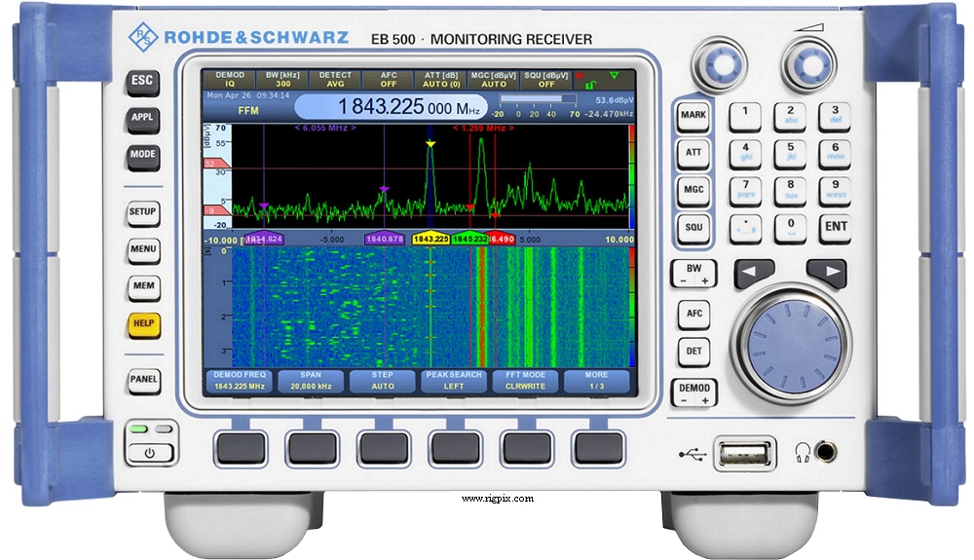Confirm entry with the ENT key

coord(836,228)
